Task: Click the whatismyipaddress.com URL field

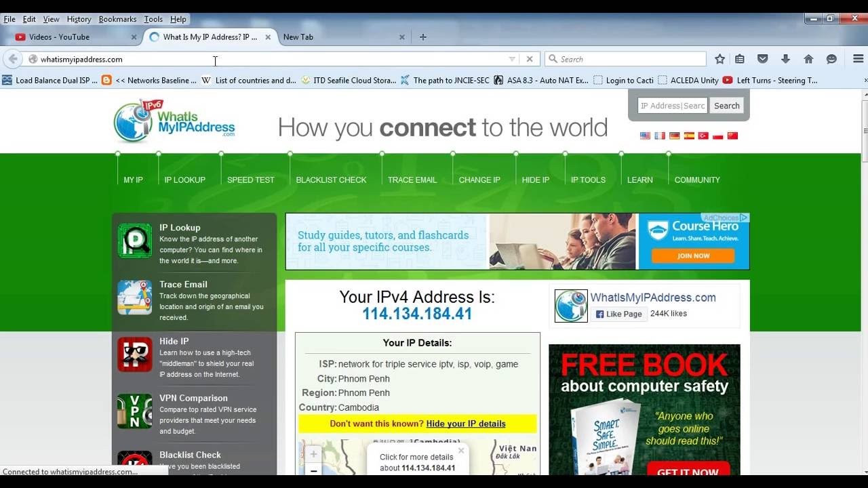Action: (271, 59)
